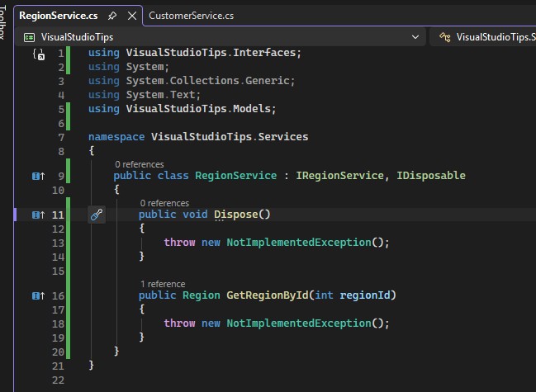Click the IRegionService interface name
The height and width of the screenshot is (392, 536).
point(339,176)
